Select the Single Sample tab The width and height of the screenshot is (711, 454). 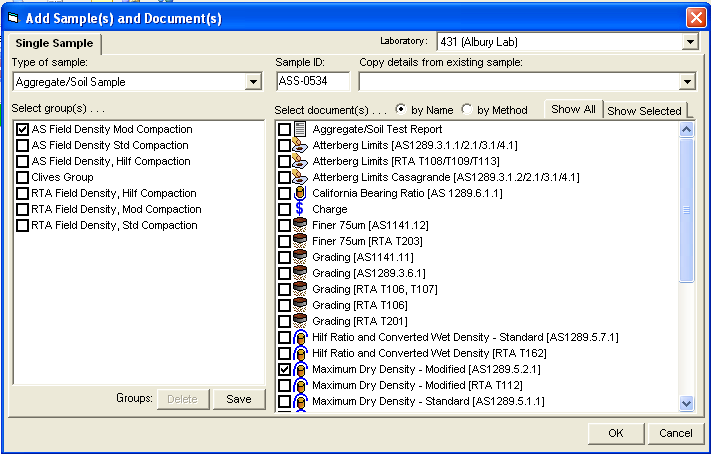(54, 44)
